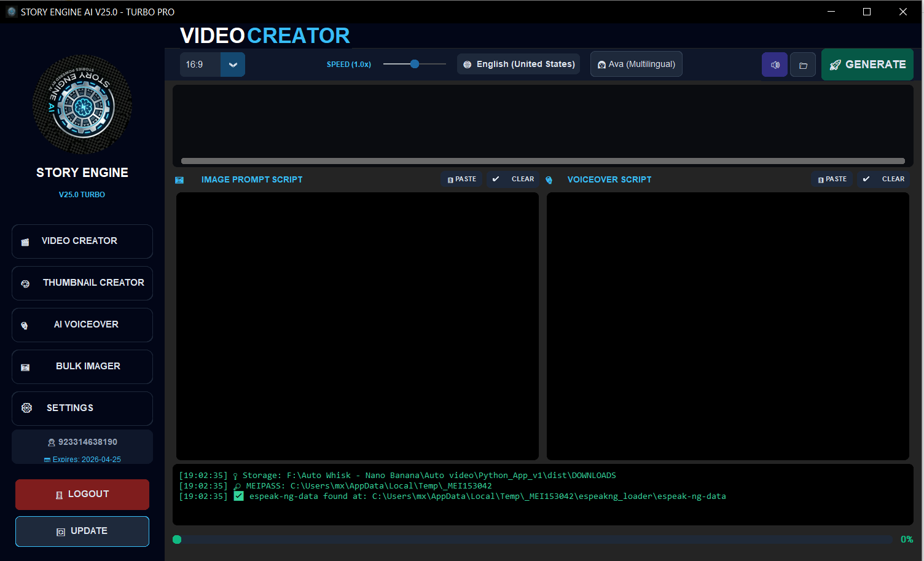
Task: Open Settings via the gear icon
Action: click(26, 407)
